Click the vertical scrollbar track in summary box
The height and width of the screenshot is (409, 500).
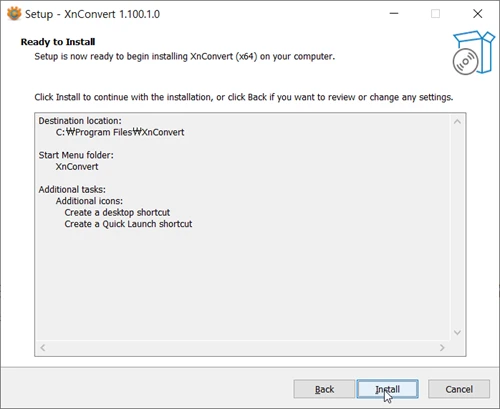pyautogui.click(x=457, y=227)
